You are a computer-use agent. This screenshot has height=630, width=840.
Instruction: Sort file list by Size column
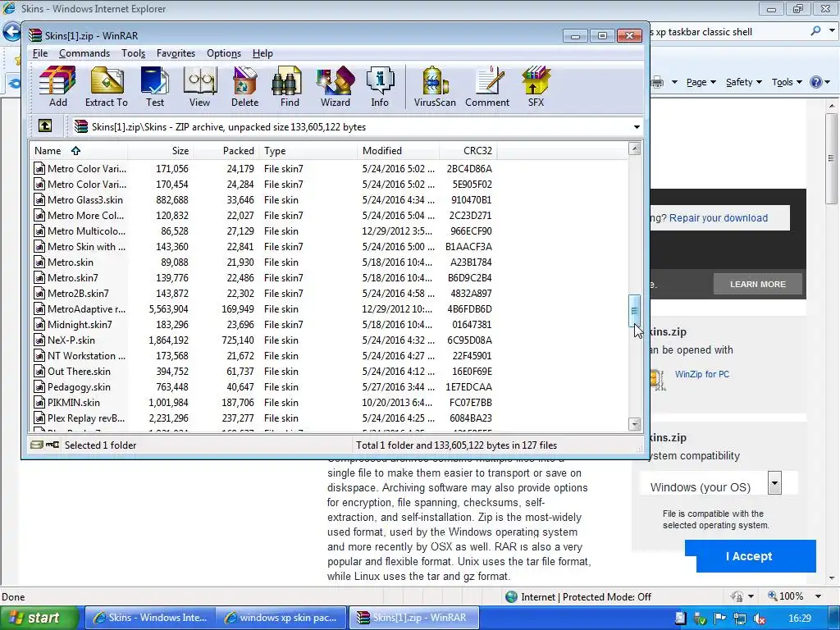pos(160,151)
